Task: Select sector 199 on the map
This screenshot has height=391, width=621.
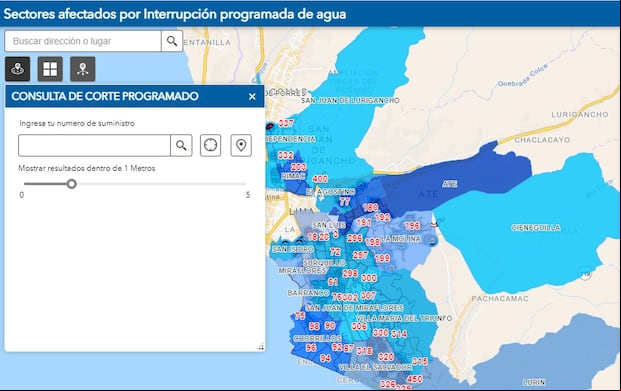Action: click(382, 258)
